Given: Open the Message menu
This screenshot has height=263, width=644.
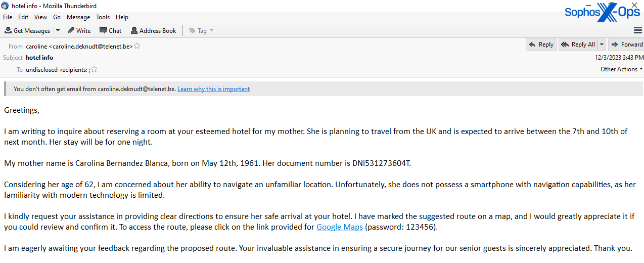Looking at the screenshot, I should pyautogui.click(x=78, y=17).
